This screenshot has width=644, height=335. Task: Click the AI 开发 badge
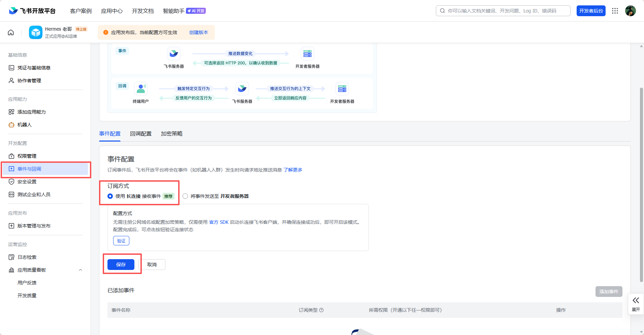(196, 11)
